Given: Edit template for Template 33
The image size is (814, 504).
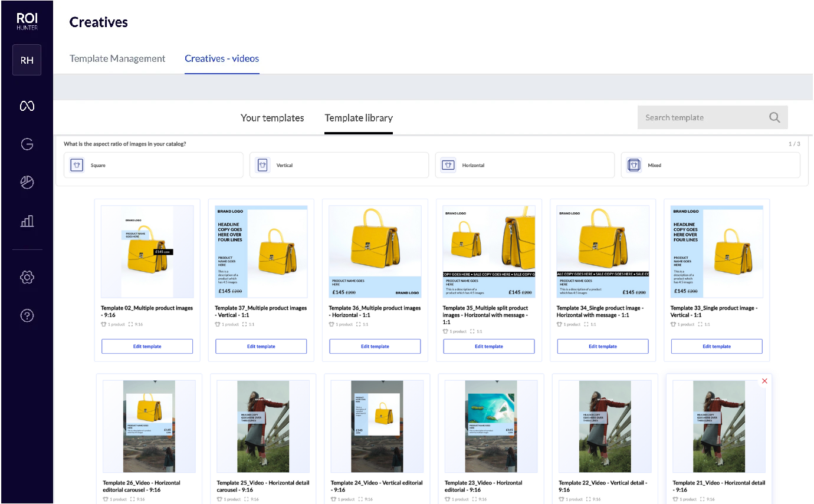Looking at the screenshot, I should point(717,347).
